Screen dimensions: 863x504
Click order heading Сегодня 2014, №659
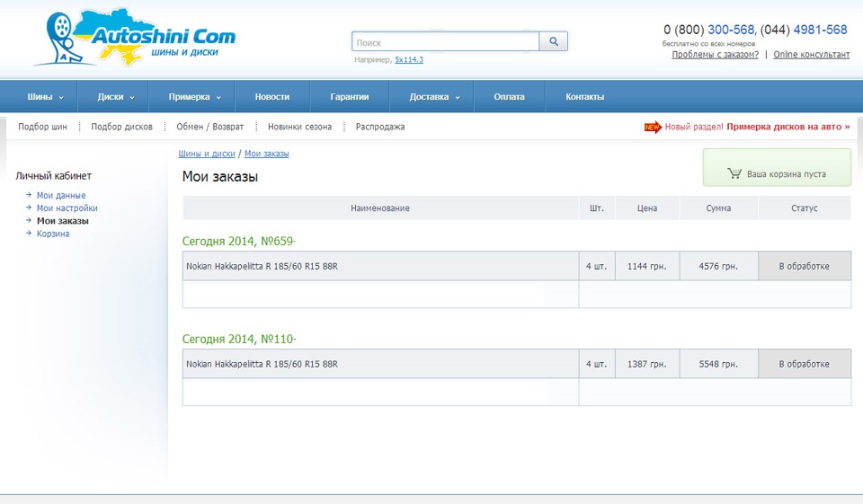tap(238, 241)
